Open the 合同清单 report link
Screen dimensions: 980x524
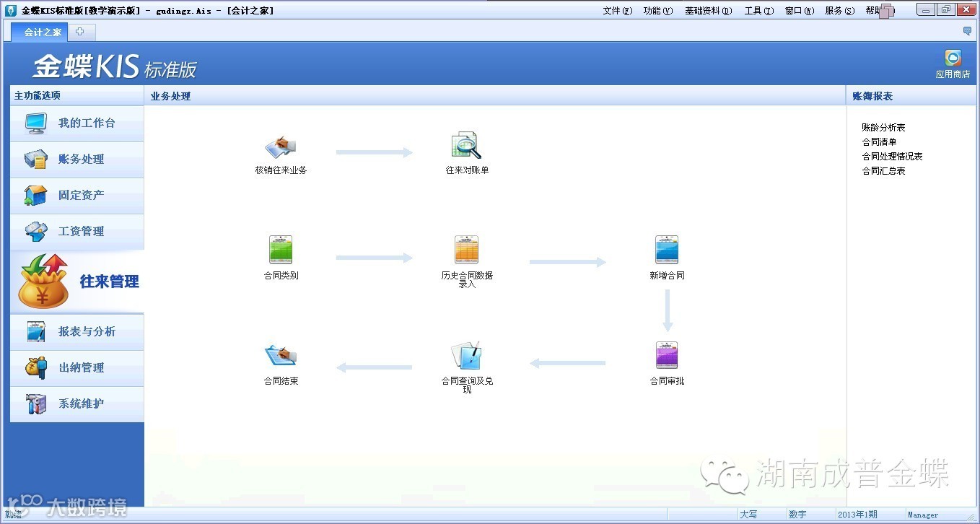coord(879,142)
